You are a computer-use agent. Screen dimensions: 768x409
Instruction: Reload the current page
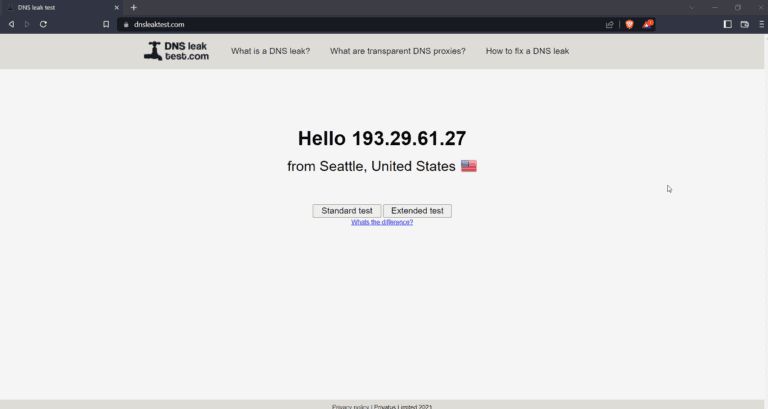[43, 24]
